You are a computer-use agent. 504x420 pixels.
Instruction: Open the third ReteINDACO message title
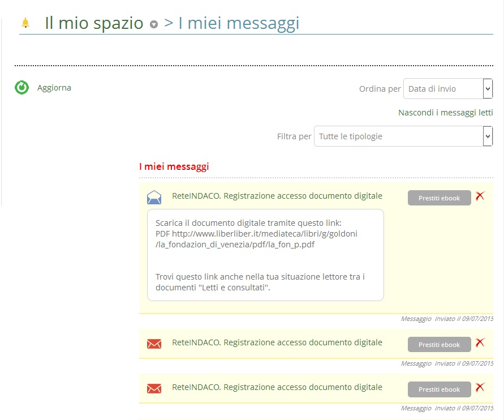click(277, 387)
